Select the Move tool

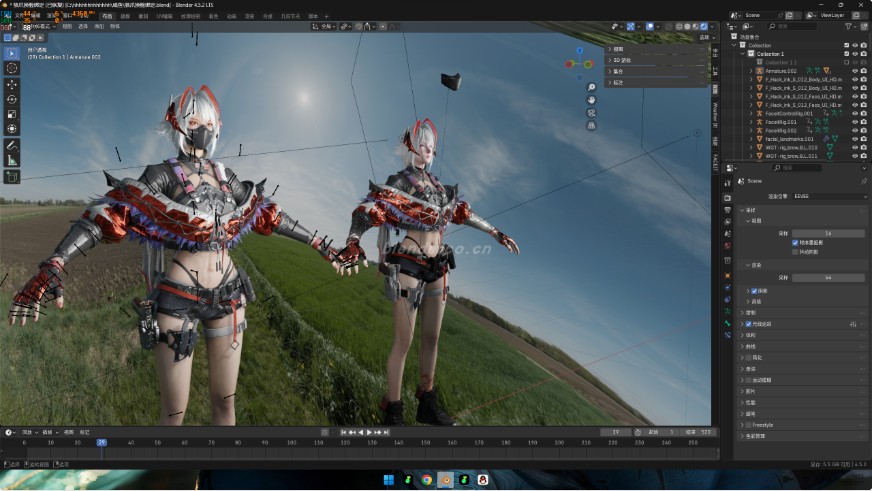pyautogui.click(x=12, y=85)
